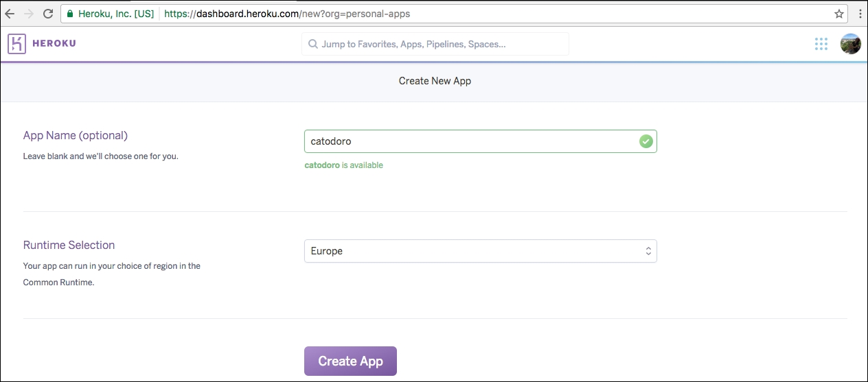Open the user avatar account menu
Screen dimensions: 868x382
click(850, 44)
